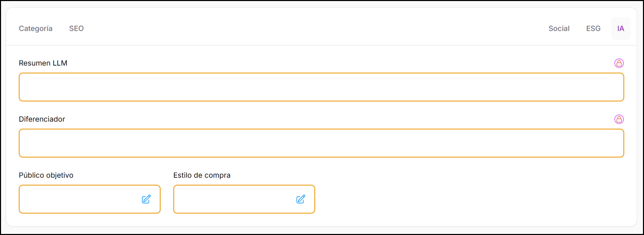
Task: Open the Estilo de compra editor
Action: (301, 199)
